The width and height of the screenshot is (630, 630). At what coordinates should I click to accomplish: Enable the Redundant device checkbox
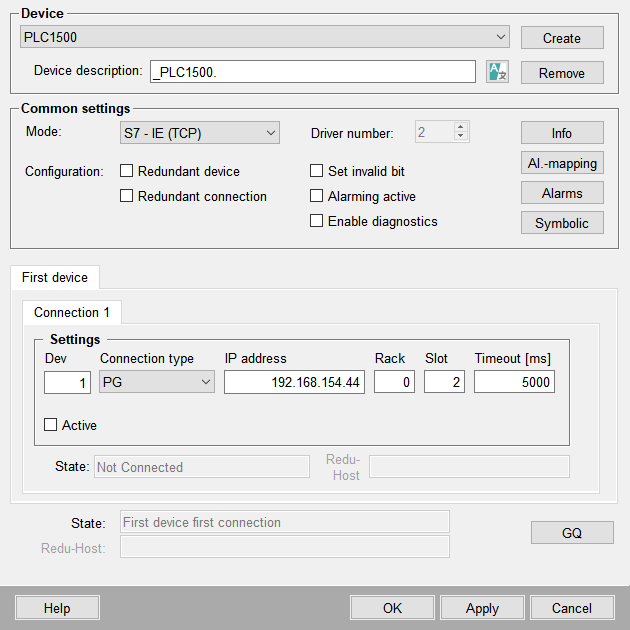point(126,171)
